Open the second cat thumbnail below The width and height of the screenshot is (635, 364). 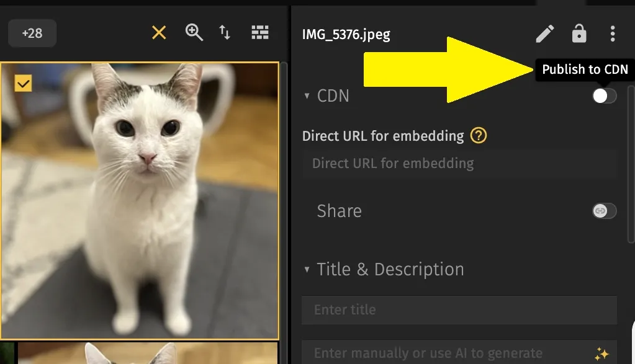[x=148, y=353]
